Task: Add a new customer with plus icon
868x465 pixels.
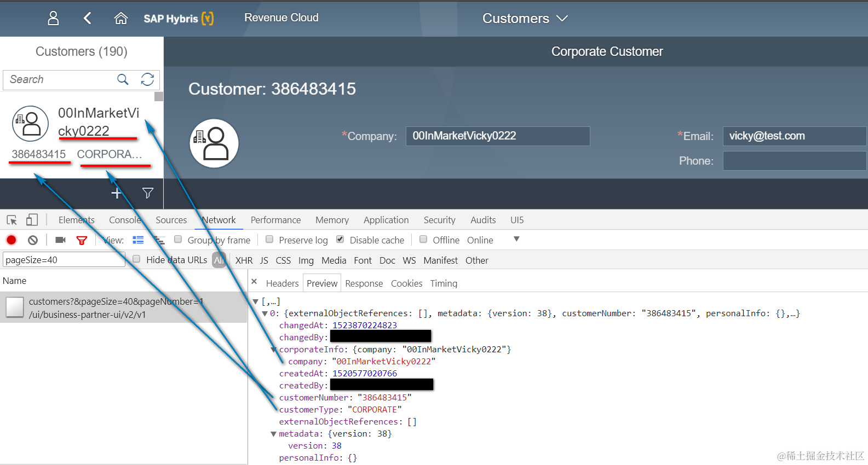Action: coord(116,193)
